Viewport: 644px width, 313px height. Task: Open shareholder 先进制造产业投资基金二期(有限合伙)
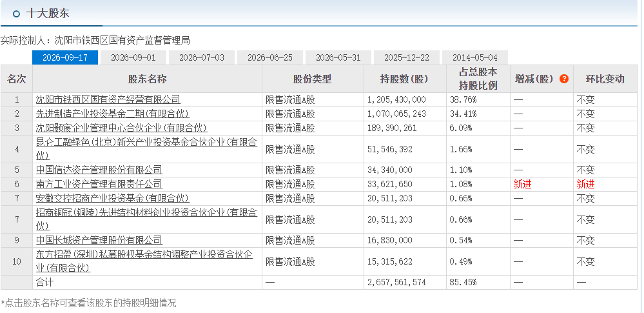(x=113, y=114)
